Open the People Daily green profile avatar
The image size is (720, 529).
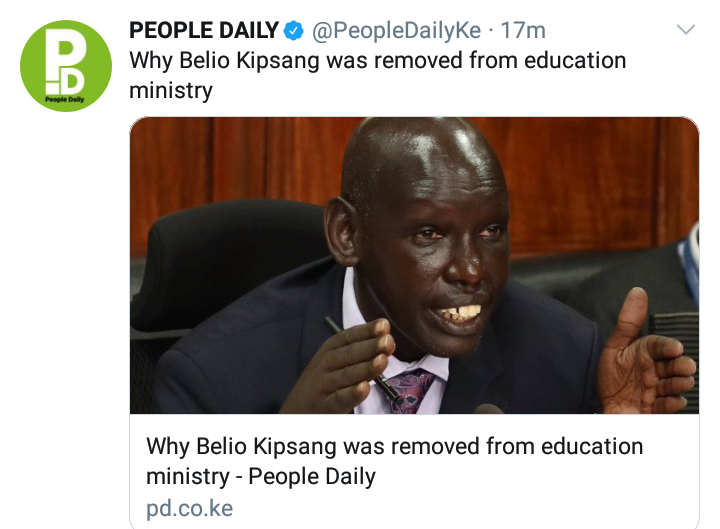(66, 66)
